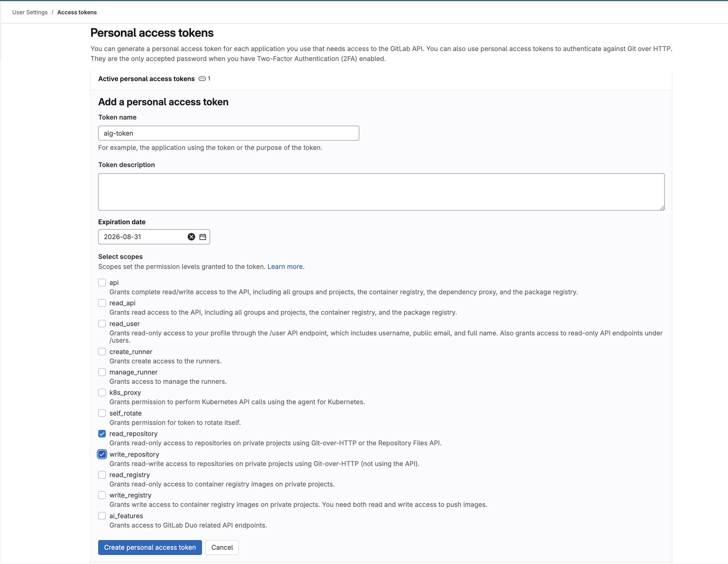Click Create personal access token
The width and height of the screenshot is (728, 564).
pos(150,547)
